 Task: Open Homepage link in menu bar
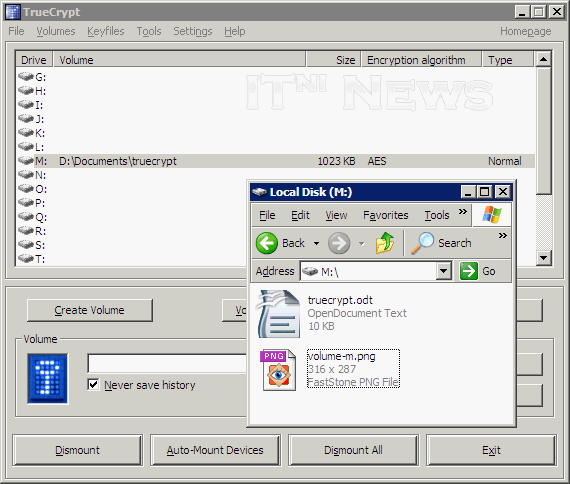point(526,31)
